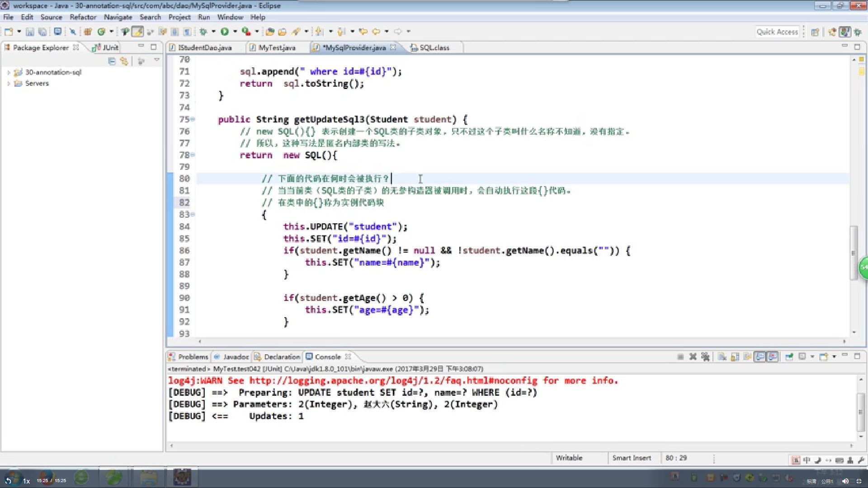This screenshot has height=488, width=868.
Task: Collapse the fold marker at line 83
Action: pyautogui.click(x=193, y=215)
